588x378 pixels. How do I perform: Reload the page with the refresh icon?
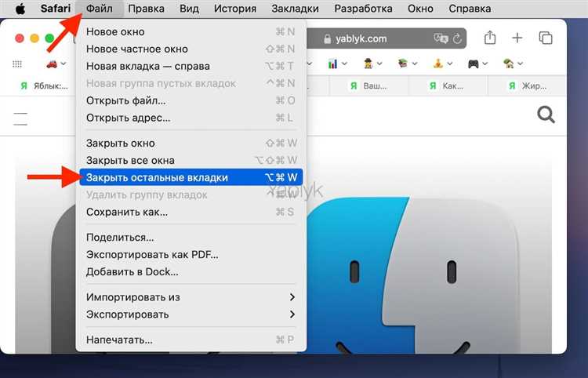pyautogui.click(x=457, y=38)
